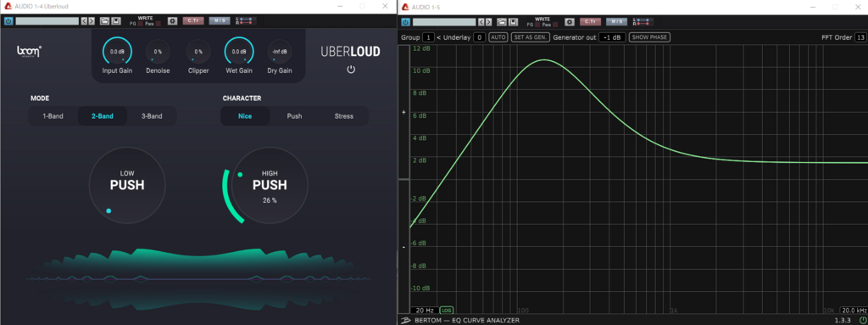
Task: Toggle the Para write checkbox in AUDIO 1-5 window
Action: point(555,25)
